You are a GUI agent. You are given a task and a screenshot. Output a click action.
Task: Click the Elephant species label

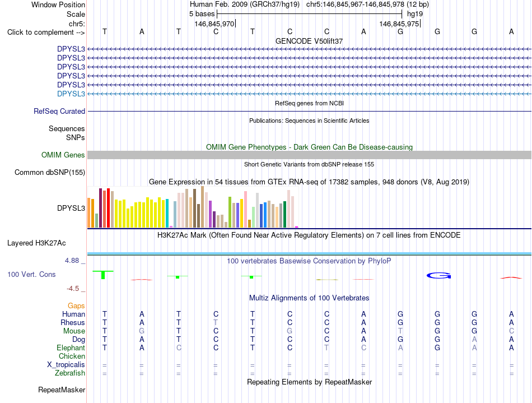(x=71, y=348)
